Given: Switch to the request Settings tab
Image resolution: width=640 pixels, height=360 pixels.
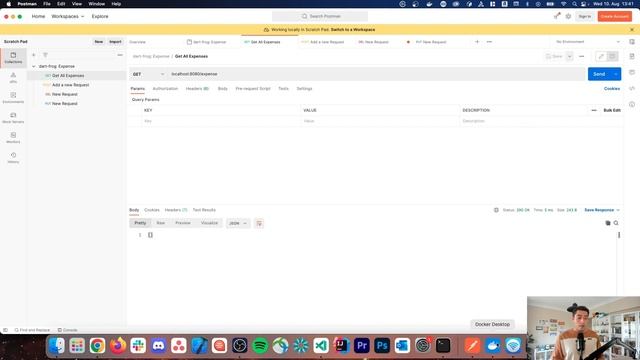Looking at the screenshot, I should click(x=304, y=89).
